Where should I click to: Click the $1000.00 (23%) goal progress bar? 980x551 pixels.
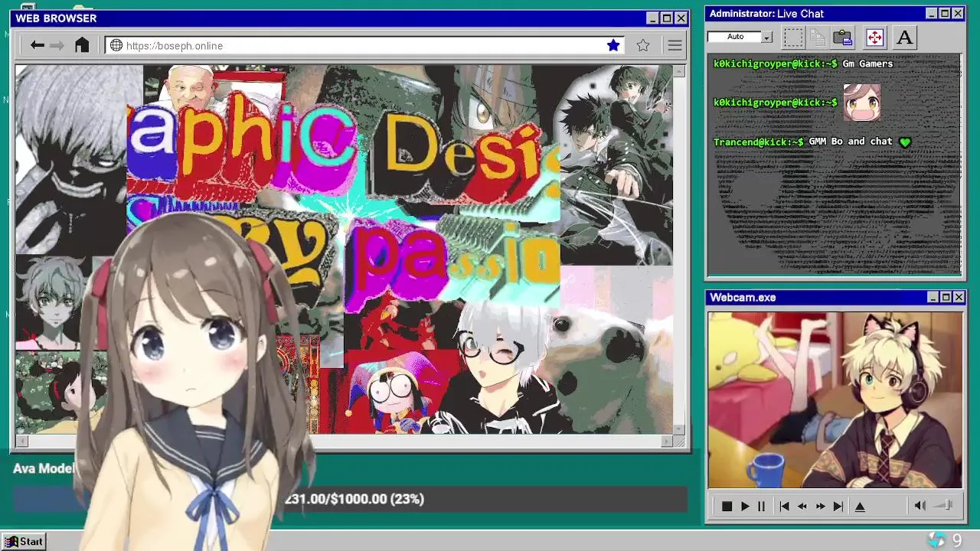[x=350, y=499]
